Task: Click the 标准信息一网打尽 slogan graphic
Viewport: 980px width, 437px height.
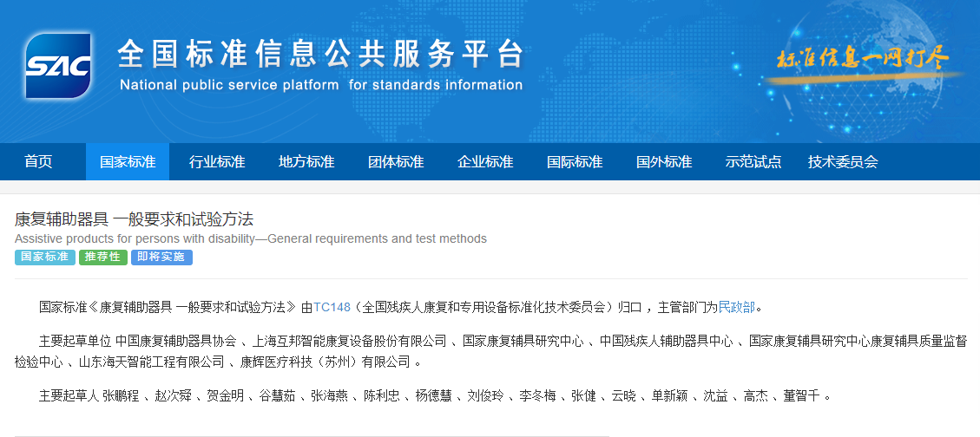Action: [861, 61]
